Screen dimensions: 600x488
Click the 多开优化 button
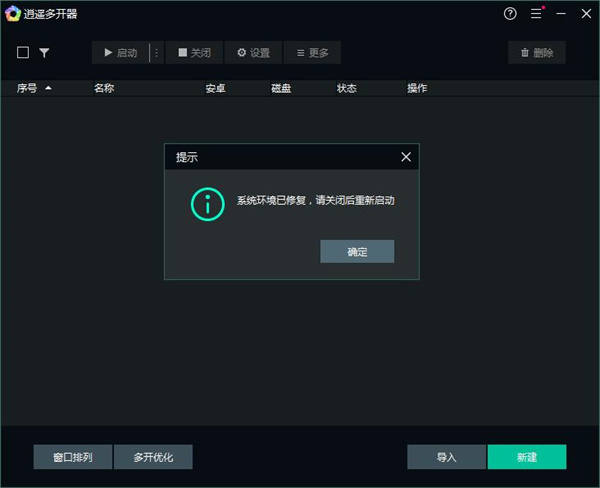click(153, 457)
